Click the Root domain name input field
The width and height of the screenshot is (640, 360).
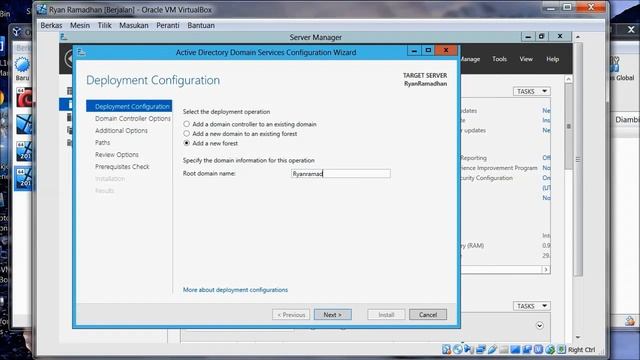pyautogui.click(x=341, y=173)
